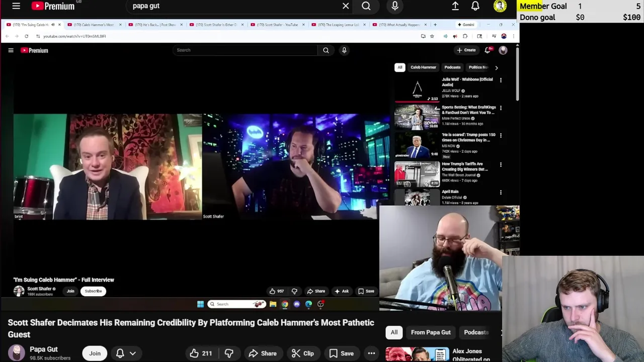Open inner YouTube guide hamburger menu
Screen dimensions: 644x362
pos(11,50)
